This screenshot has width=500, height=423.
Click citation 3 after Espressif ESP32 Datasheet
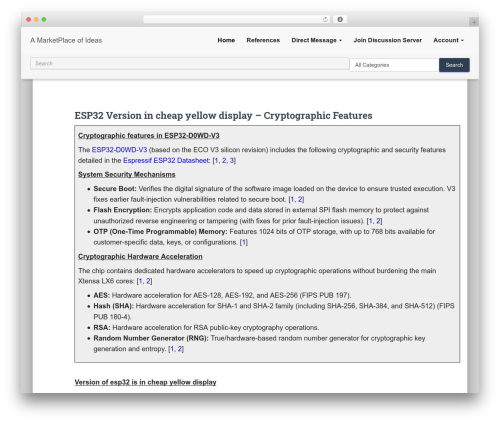232,160
